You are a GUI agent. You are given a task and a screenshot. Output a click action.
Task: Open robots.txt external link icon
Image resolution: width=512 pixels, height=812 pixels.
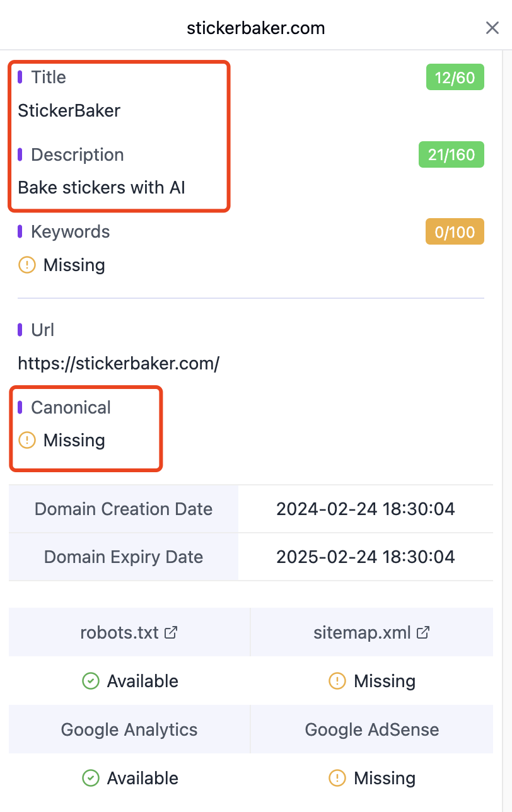170,632
